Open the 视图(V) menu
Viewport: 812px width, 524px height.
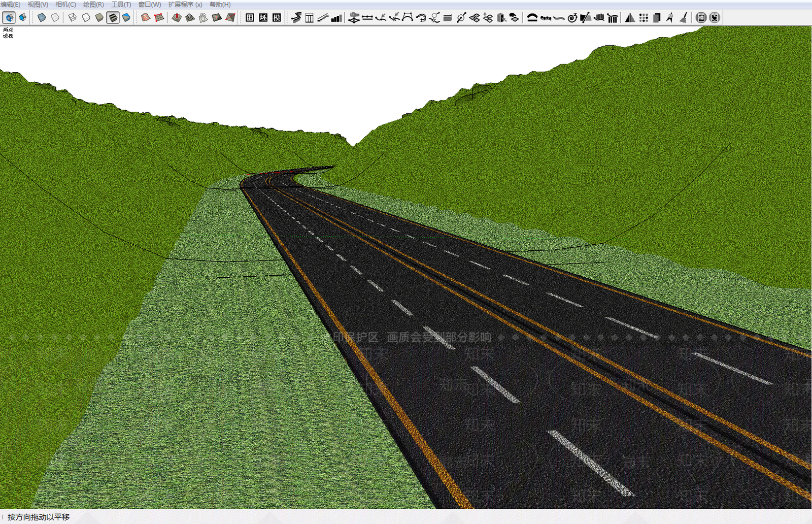click(x=38, y=5)
